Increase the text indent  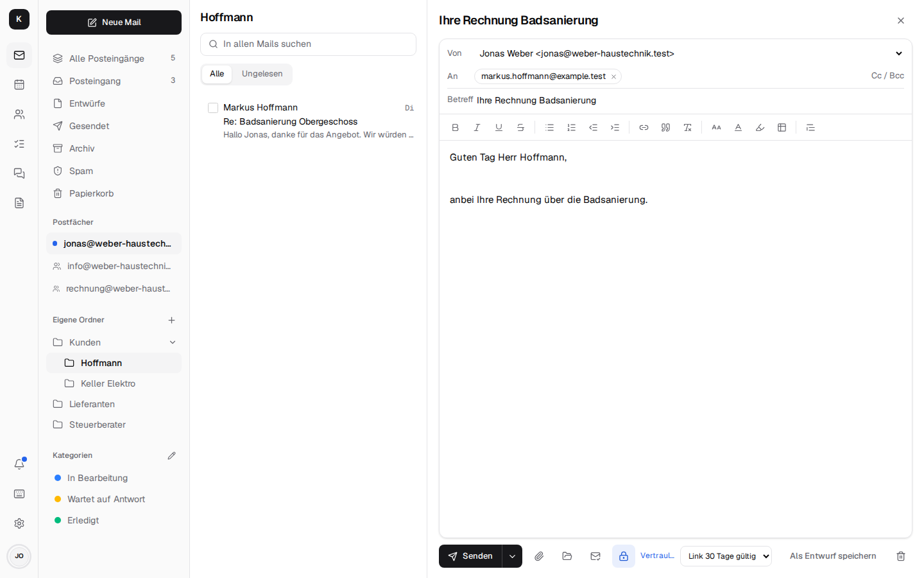point(615,127)
